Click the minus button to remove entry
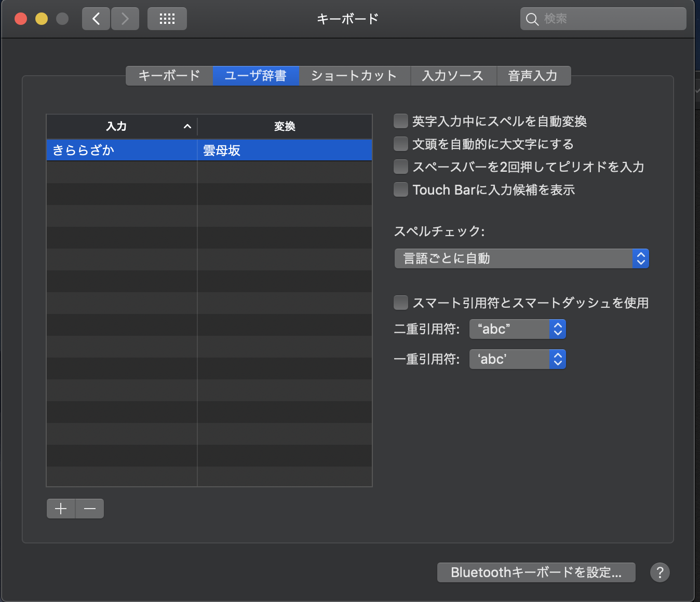Image resolution: width=700 pixels, height=602 pixels. click(x=90, y=509)
